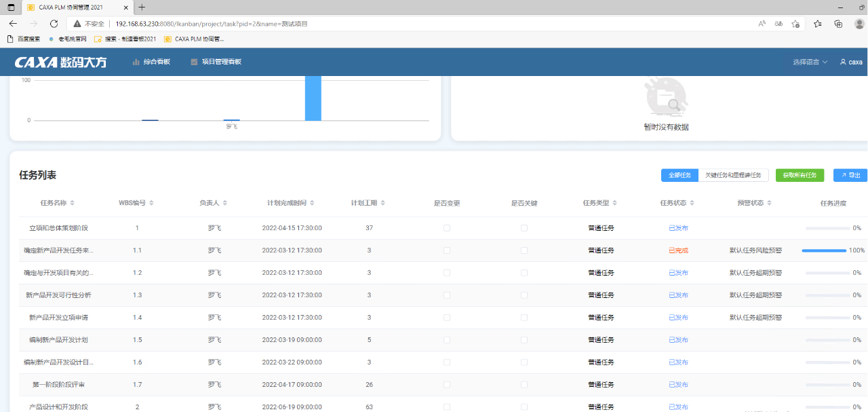868x412 pixels.
Task: Open the browser favorites list
Action: tap(817, 24)
